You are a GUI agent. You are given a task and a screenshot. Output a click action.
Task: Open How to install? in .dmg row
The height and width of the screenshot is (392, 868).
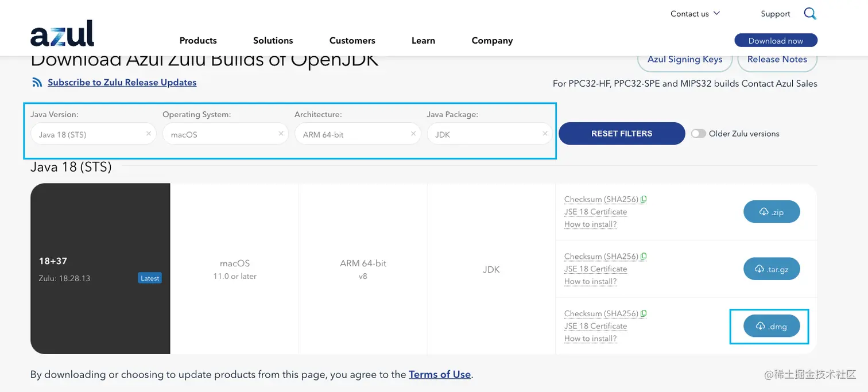click(x=590, y=339)
